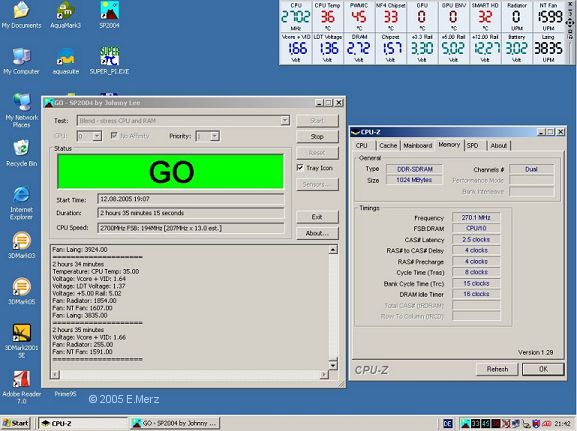The width and height of the screenshot is (577, 431).
Task: Launch the SUPER_PI.EXE desktop icon
Action: tap(109, 61)
